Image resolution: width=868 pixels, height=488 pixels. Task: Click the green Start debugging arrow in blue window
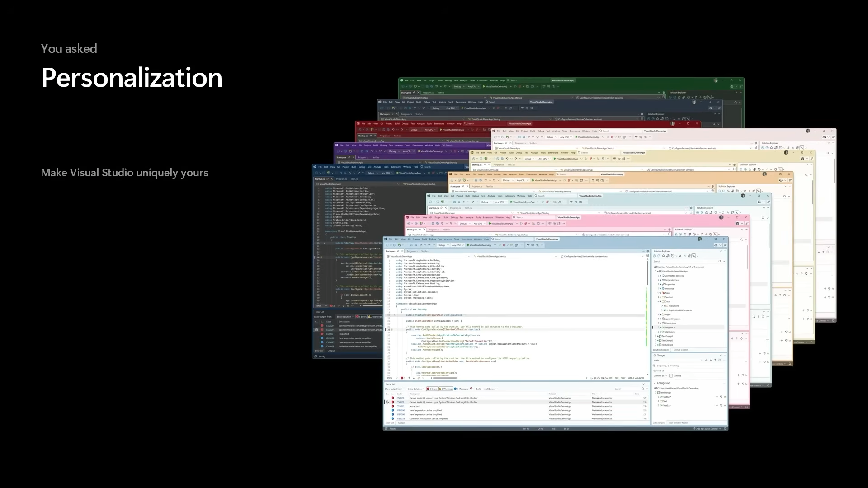468,245
